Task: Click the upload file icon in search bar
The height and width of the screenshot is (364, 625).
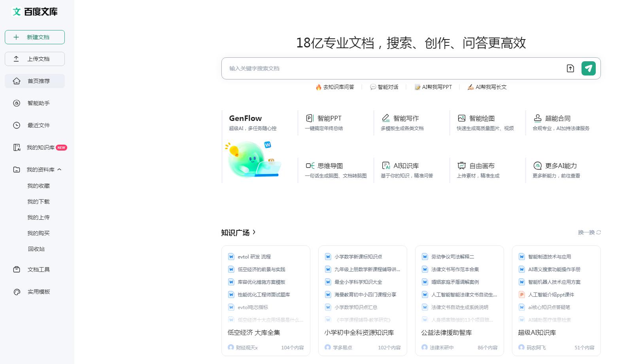Action: pos(570,68)
